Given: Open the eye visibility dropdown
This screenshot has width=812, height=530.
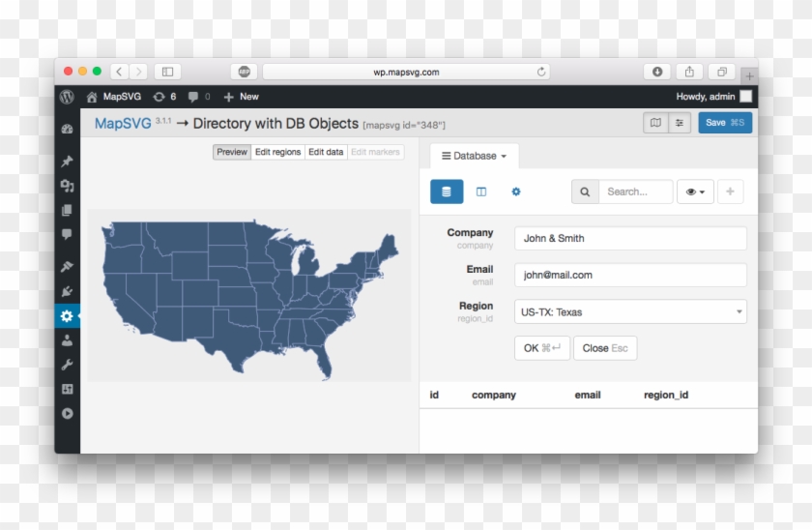Looking at the screenshot, I should [695, 191].
